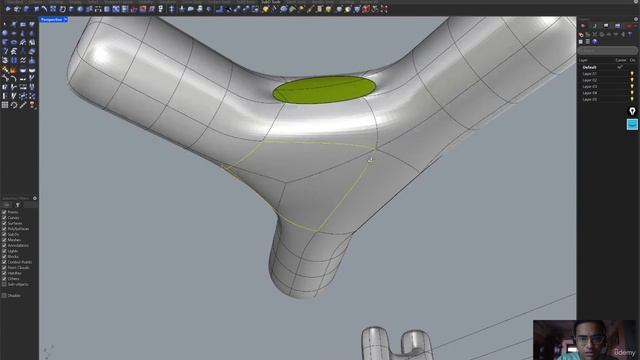Enable the Disable checkbox in selection filters
640x360 pixels.
[4, 295]
